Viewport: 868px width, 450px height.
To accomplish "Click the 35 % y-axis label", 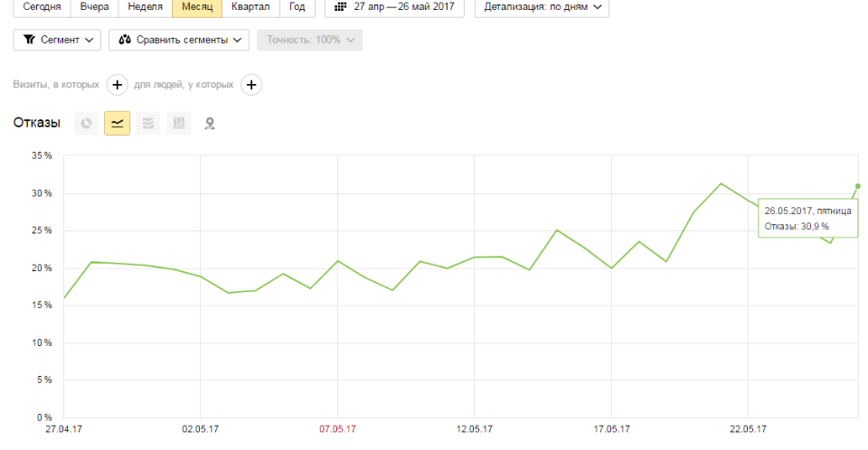I will point(42,156).
